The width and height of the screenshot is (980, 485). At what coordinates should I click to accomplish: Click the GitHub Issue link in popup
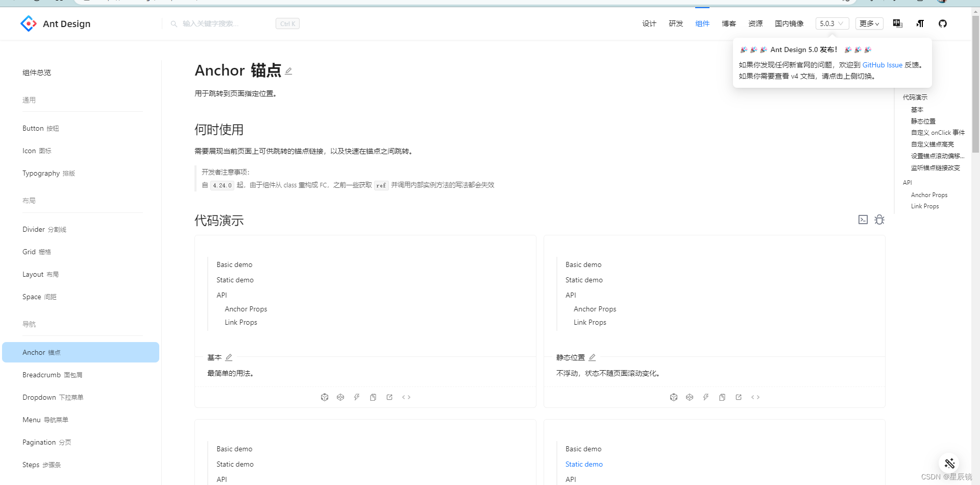883,65
